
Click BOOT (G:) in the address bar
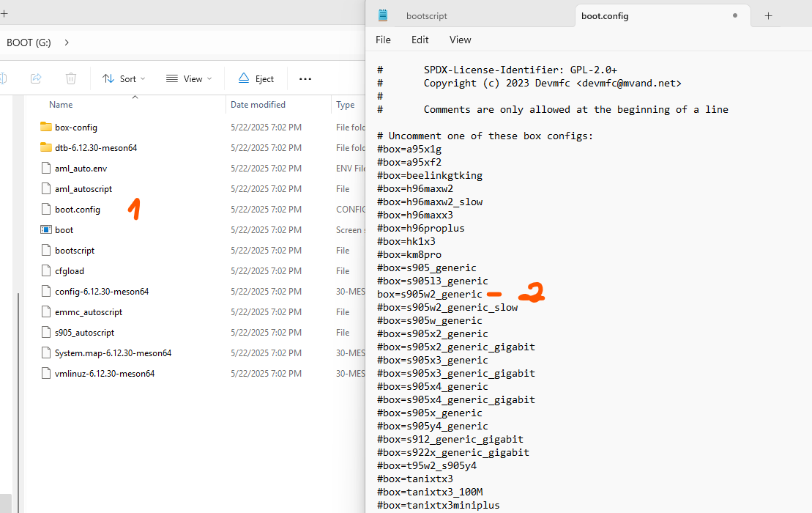click(29, 43)
